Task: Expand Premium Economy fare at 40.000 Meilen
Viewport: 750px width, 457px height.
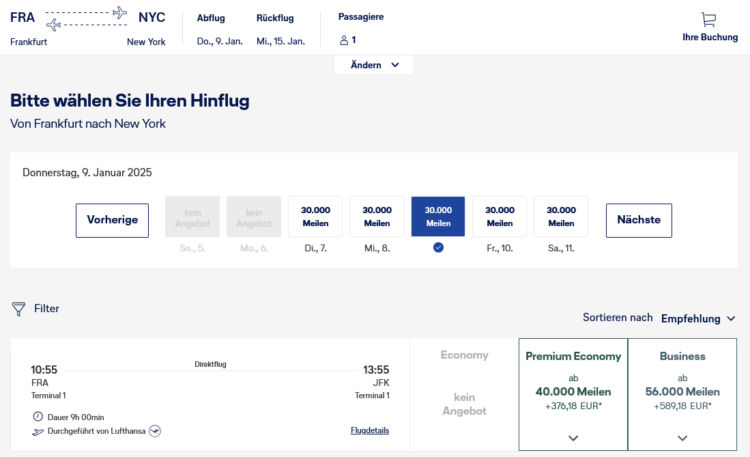Action: click(x=573, y=437)
